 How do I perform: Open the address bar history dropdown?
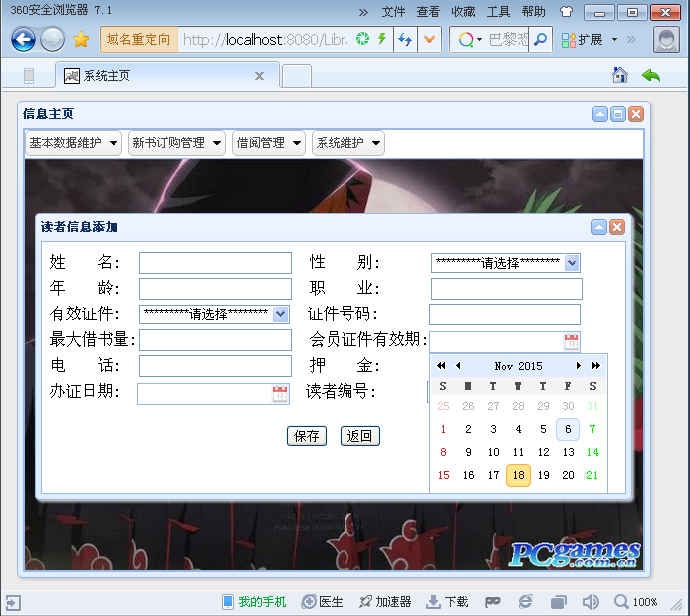429,40
